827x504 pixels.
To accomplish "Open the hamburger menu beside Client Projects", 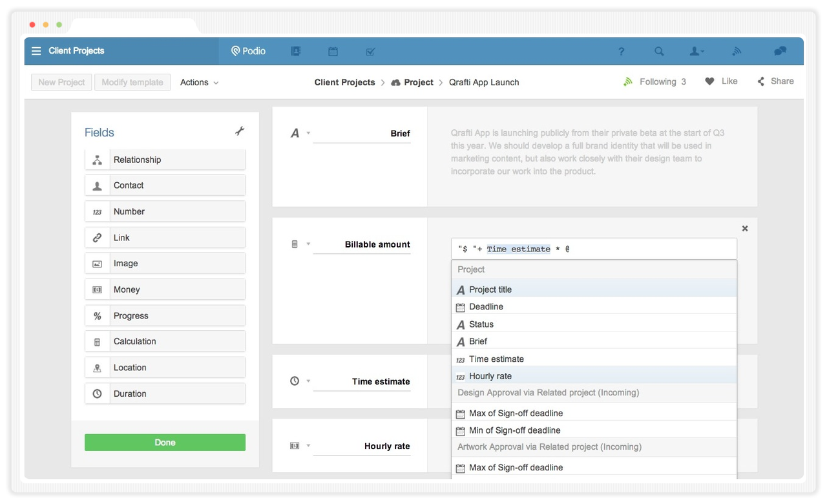I will [36, 51].
